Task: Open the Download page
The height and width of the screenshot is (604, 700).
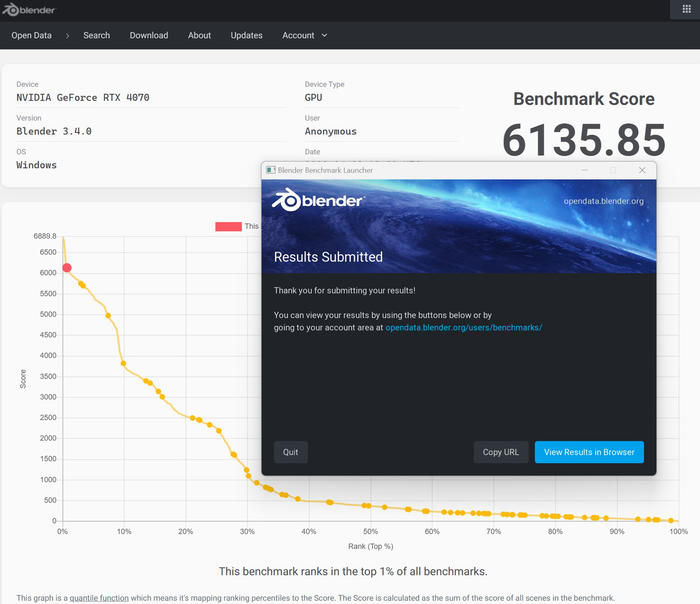Action: pyautogui.click(x=149, y=35)
